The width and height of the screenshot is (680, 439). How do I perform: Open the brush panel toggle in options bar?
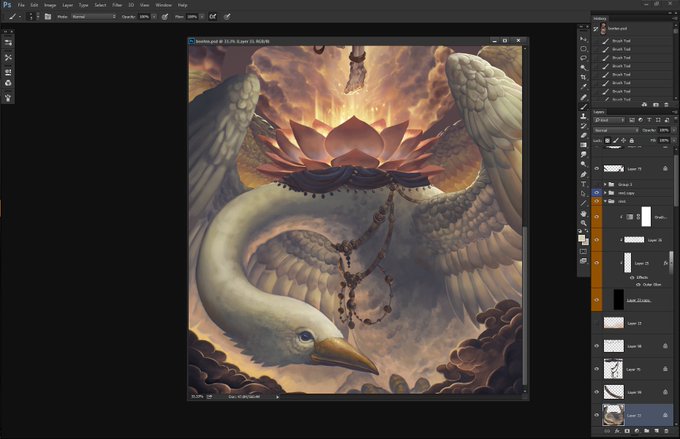48,16
